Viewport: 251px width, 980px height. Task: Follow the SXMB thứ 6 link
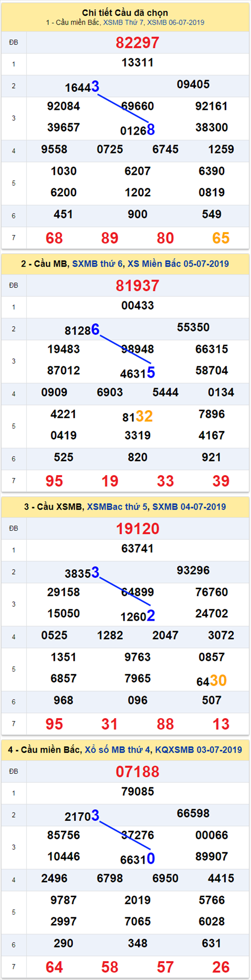(97, 264)
